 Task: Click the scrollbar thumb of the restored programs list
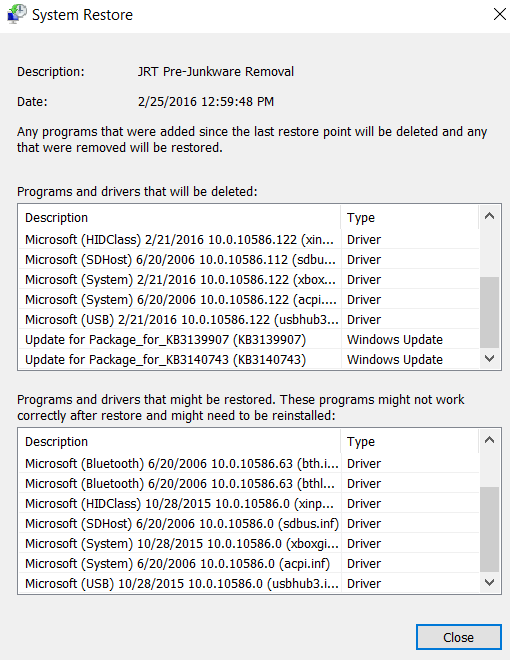(489, 530)
